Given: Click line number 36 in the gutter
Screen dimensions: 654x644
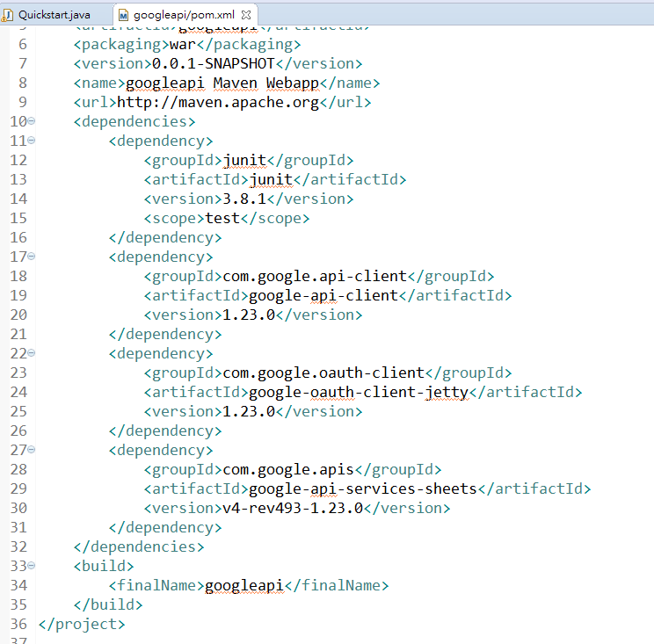Looking at the screenshot, I should tap(18, 624).
